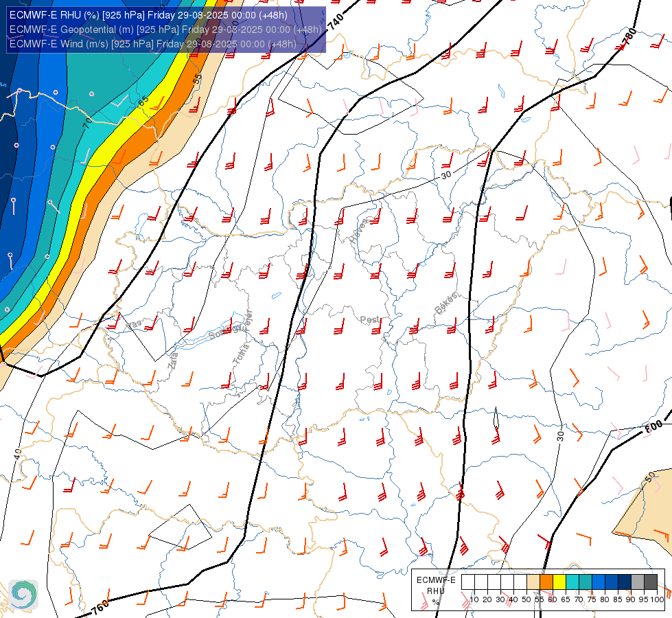Screen dimensions: 672x618
Task: Click the ECMWF-E legend title text
Action: (437, 580)
